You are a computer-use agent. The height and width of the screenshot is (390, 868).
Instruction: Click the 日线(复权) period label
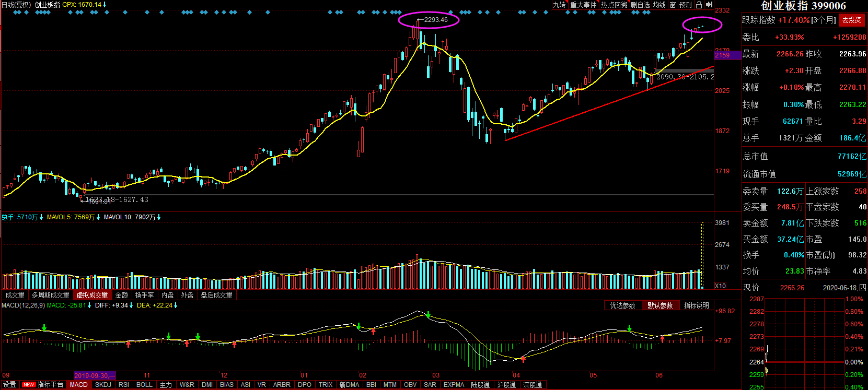click(17, 5)
